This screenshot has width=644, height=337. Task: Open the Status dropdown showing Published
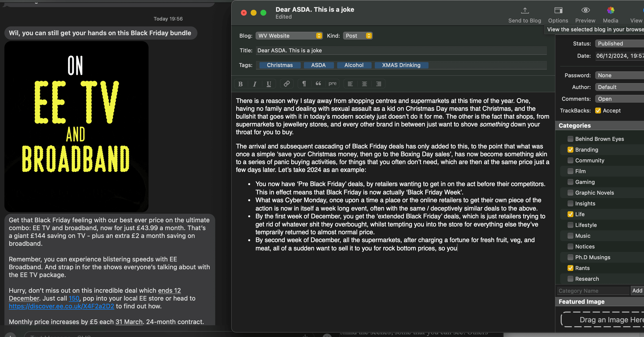[619, 44]
